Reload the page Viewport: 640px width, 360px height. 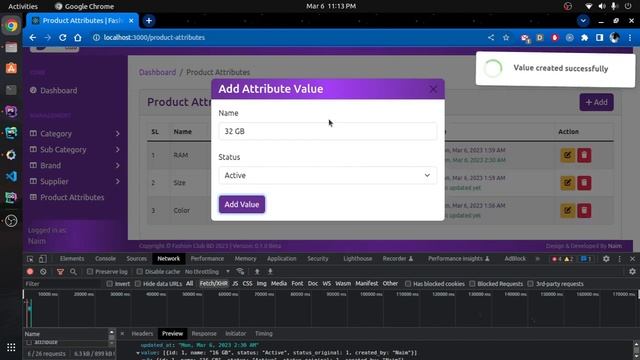coord(62,38)
